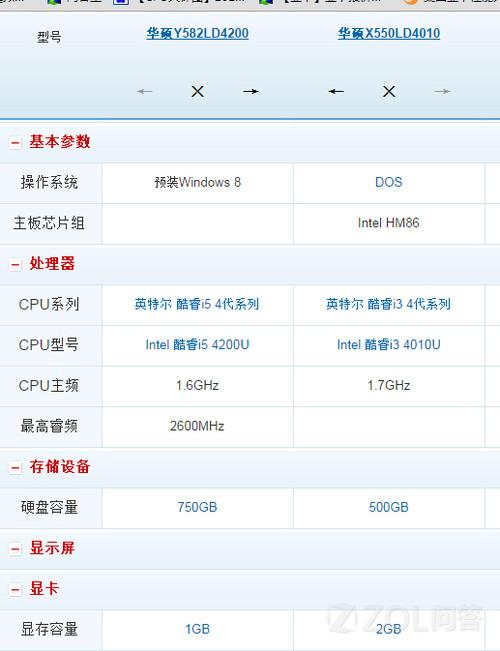Move 华硕X550LD4010 column left with arrow
Viewport: 500px width, 651px height.
point(336,91)
